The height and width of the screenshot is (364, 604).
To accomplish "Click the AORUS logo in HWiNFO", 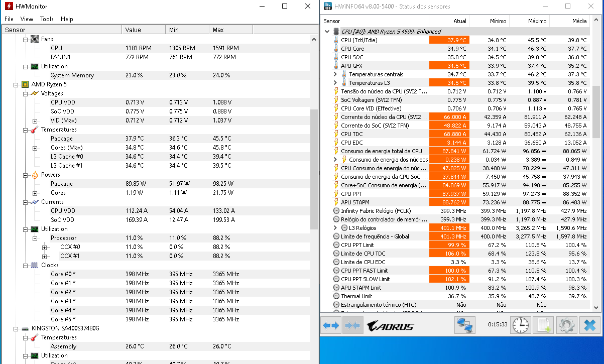I will pyautogui.click(x=391, y=326).
